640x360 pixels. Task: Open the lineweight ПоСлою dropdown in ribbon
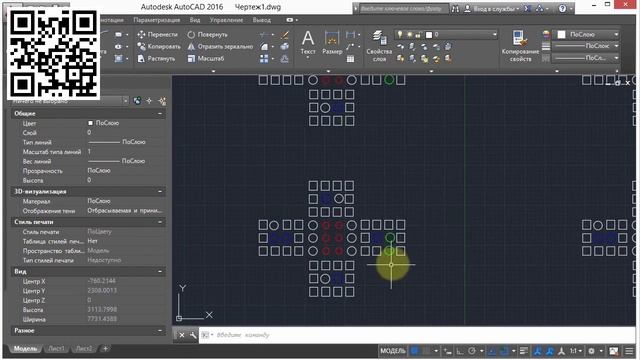(587, 46)
